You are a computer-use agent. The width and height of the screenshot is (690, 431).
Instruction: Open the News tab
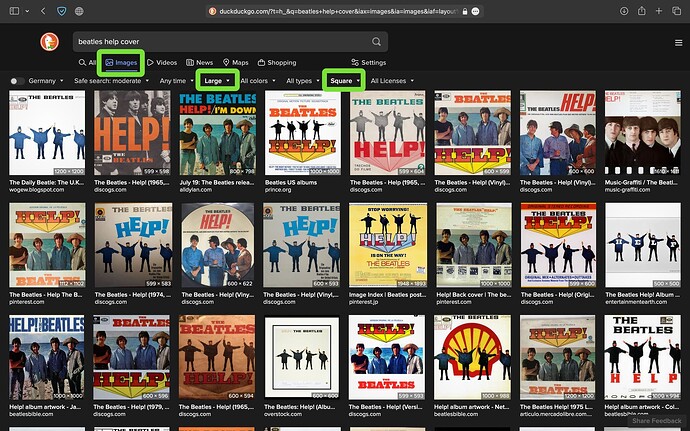199,63
